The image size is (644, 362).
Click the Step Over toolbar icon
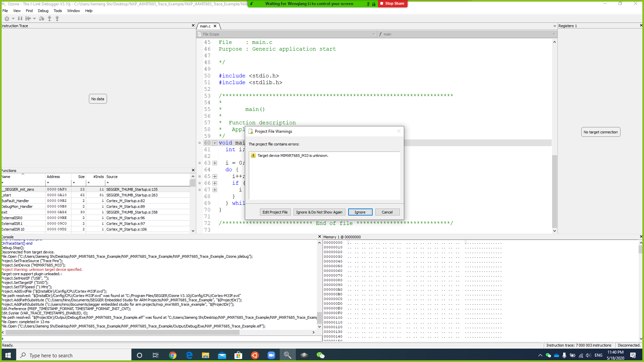[x=42, y=18]
